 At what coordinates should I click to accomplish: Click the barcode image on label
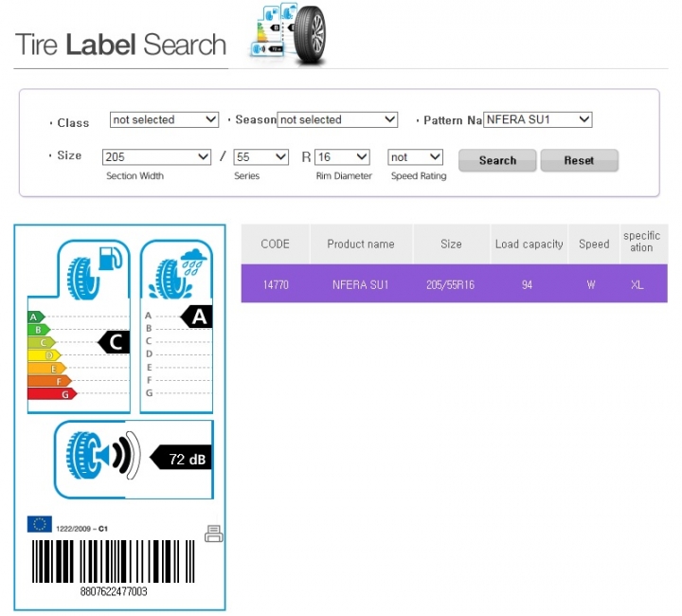(x=113, y=562)
